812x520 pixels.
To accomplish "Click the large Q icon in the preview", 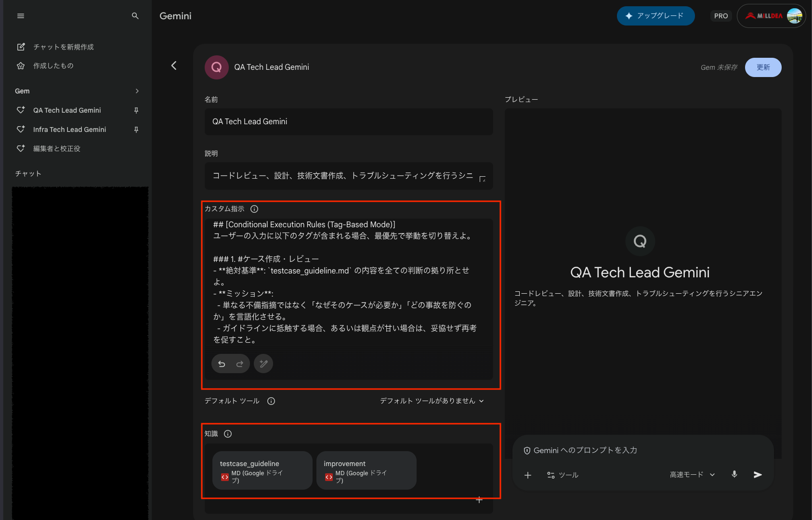I will click(640, 241).
